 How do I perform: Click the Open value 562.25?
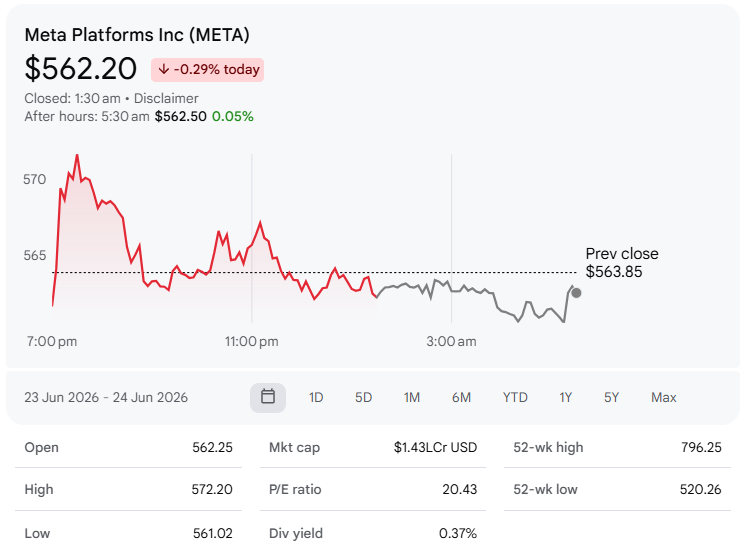coord(212,447)
